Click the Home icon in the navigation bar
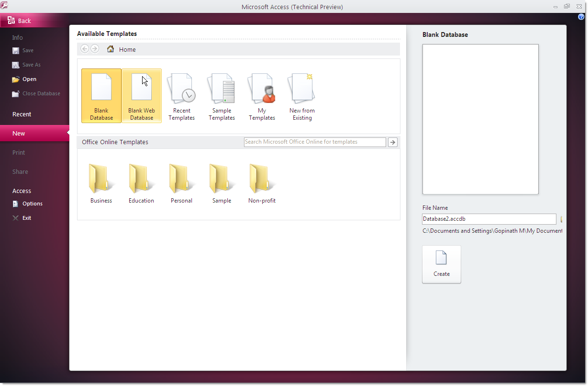Screen dimensions: 588x386 [x=111, y=49]
